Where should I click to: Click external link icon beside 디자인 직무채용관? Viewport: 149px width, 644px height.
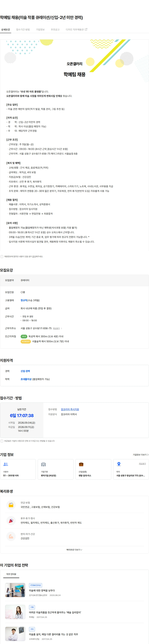point(86,29)
